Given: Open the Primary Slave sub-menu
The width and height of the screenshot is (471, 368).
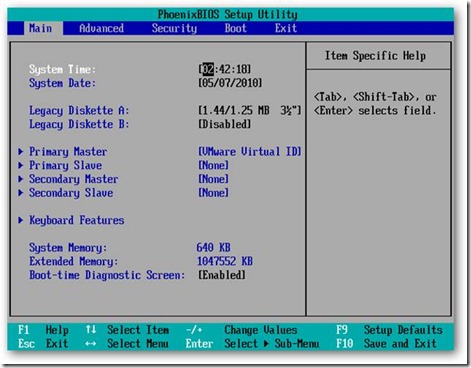Looking at the screenshot, I should pyautogui.click(x=65, y=165).
